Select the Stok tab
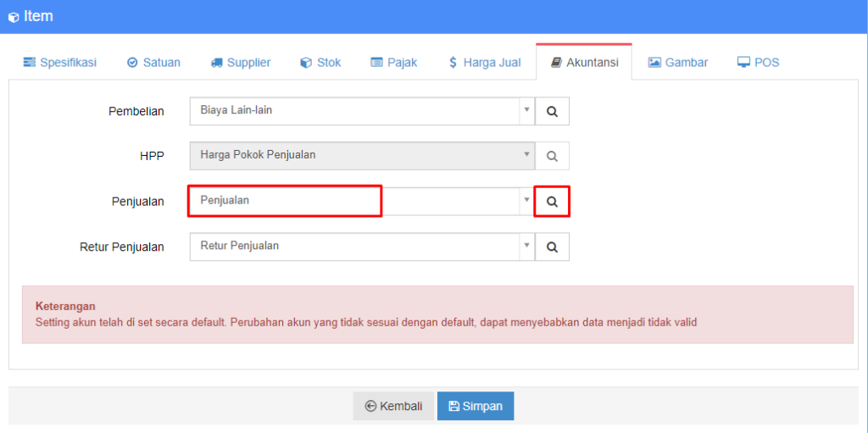868x433 pixels. (320, 62)
